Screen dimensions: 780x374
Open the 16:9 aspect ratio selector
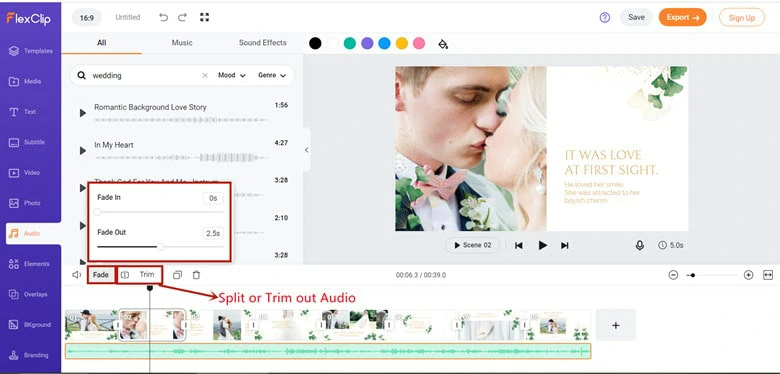click(87, 17)
